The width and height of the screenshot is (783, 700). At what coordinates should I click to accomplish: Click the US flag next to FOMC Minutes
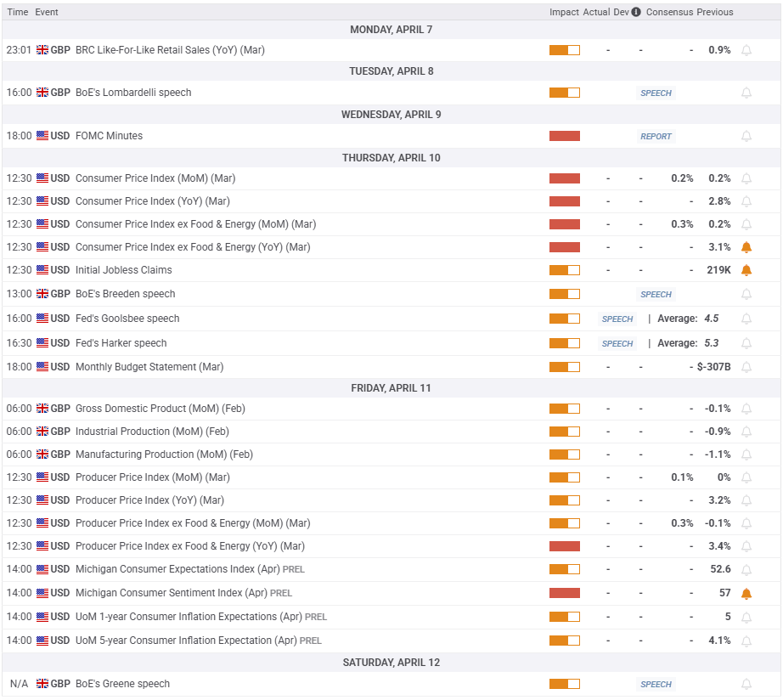(x=42, y=136)
